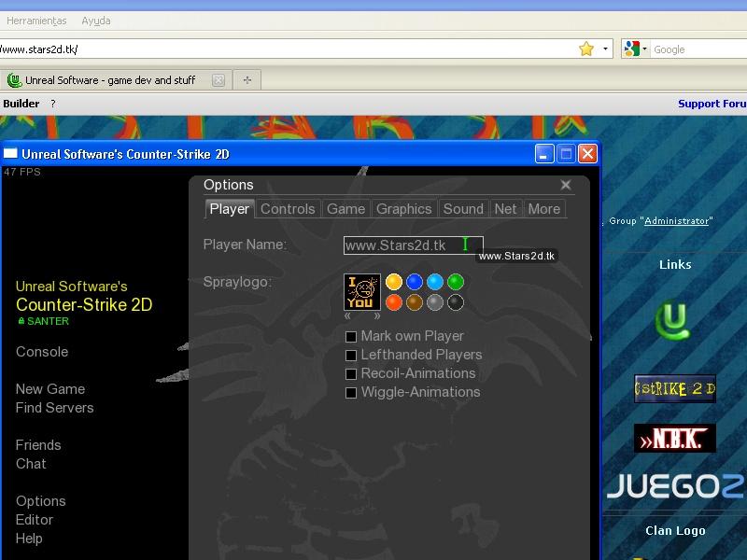
Task: Open the Herramientas menu
Action: [36, 21]
